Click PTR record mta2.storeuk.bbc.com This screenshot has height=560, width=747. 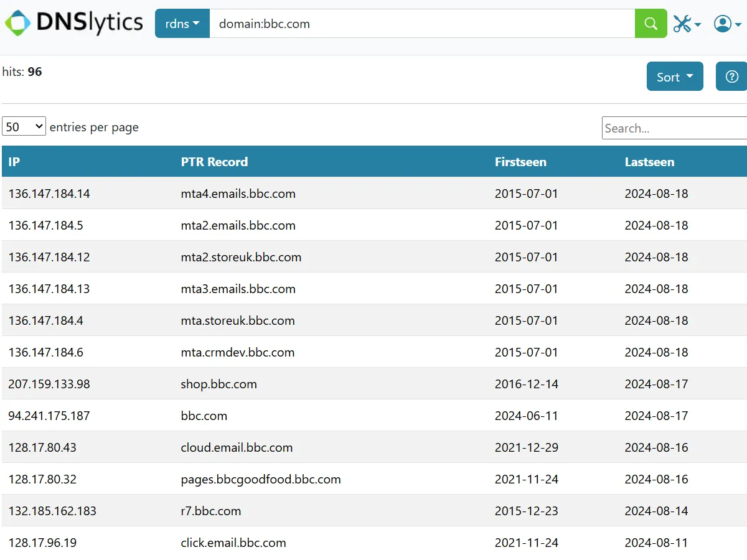[241, 257]
